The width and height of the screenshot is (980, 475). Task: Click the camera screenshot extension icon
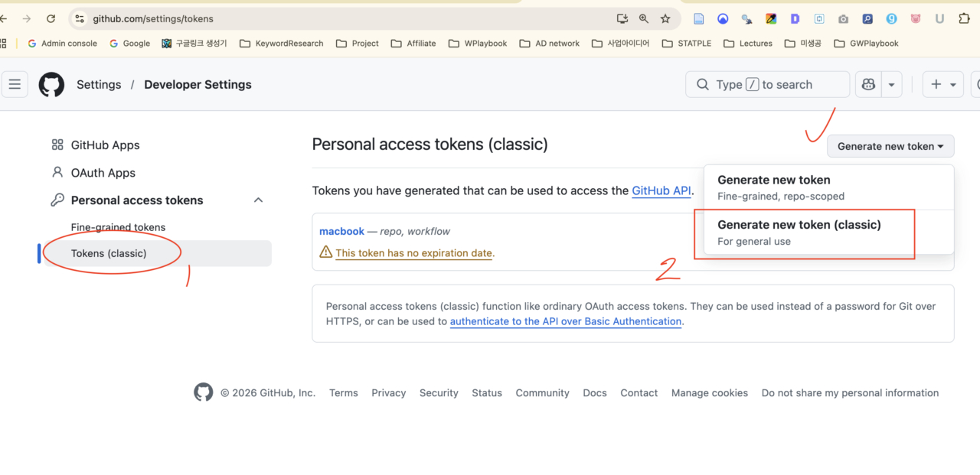click(x=843, y=18)
